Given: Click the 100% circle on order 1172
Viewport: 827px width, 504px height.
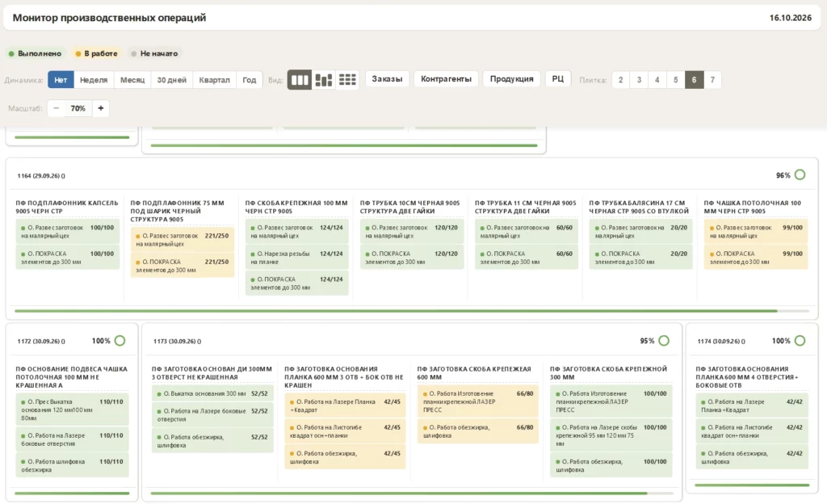Looking at the screenshot, I should [120, 341].
